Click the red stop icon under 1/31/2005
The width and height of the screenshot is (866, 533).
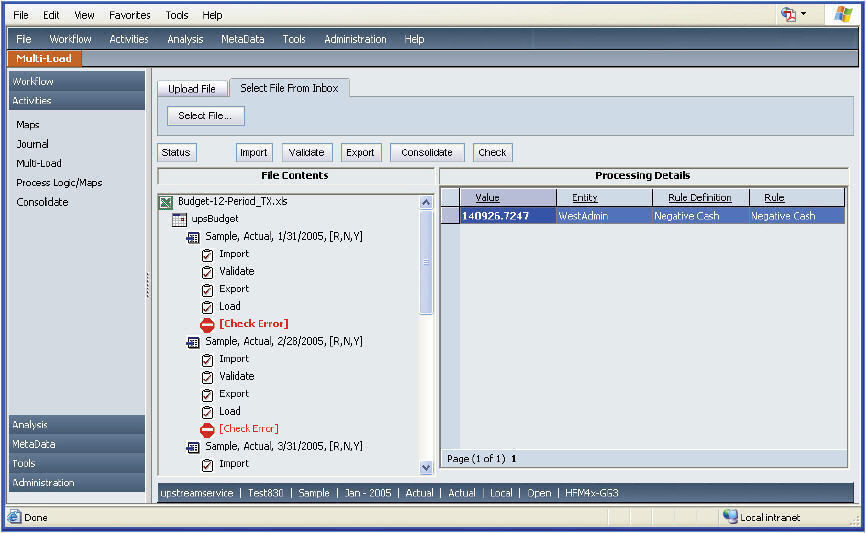tap(207, 325)
